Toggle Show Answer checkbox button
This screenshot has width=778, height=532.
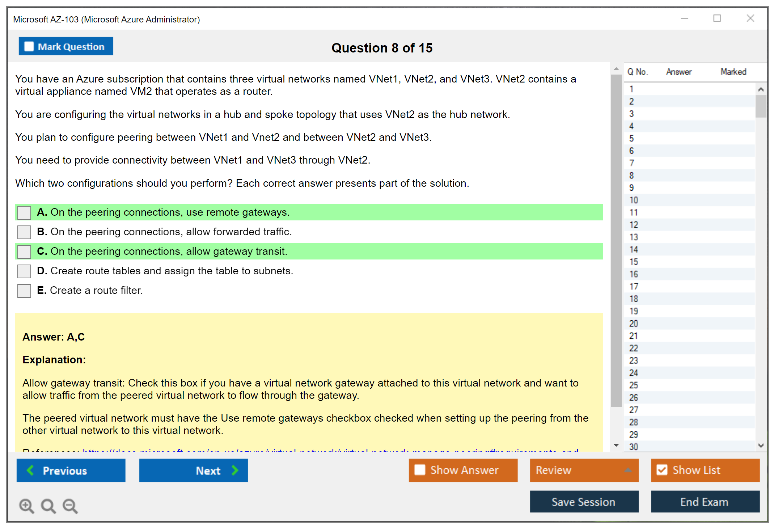[x=420, y=470]
